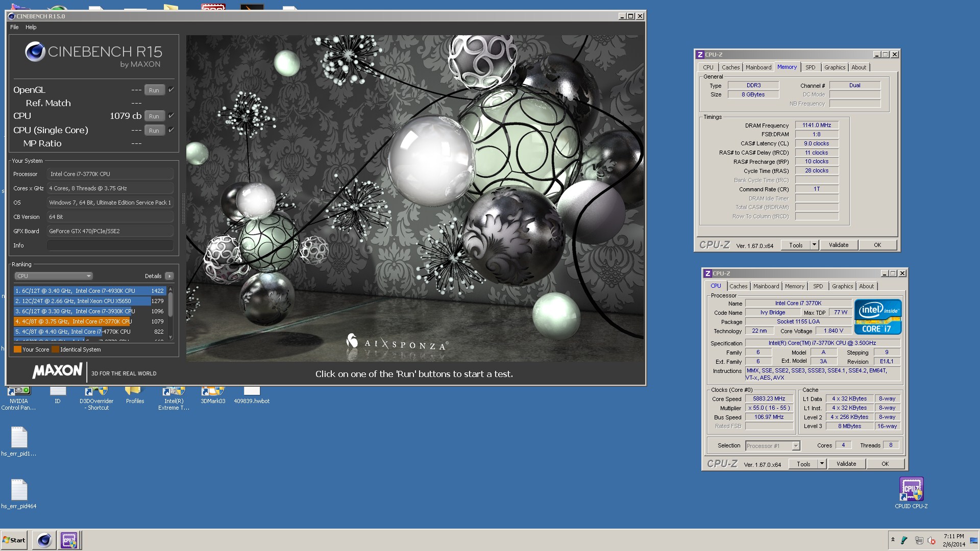980x551 pixels.
Task: Run the CPU benchmark
Action: [154, 116]
